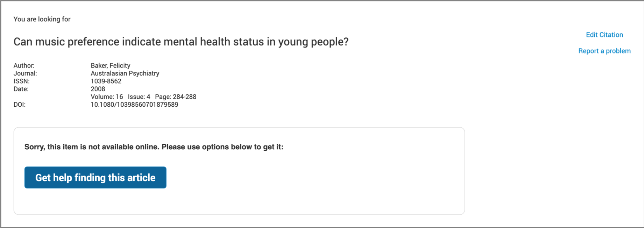
Task: Open the Edit Citation link
Action: [604, 35]
